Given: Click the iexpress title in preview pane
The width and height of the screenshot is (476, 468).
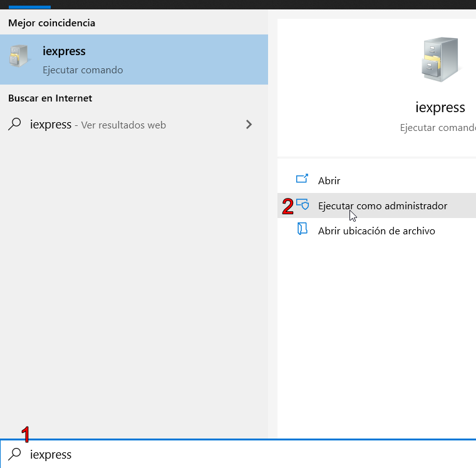Looking at the screenshot, I should coord(440,108).
